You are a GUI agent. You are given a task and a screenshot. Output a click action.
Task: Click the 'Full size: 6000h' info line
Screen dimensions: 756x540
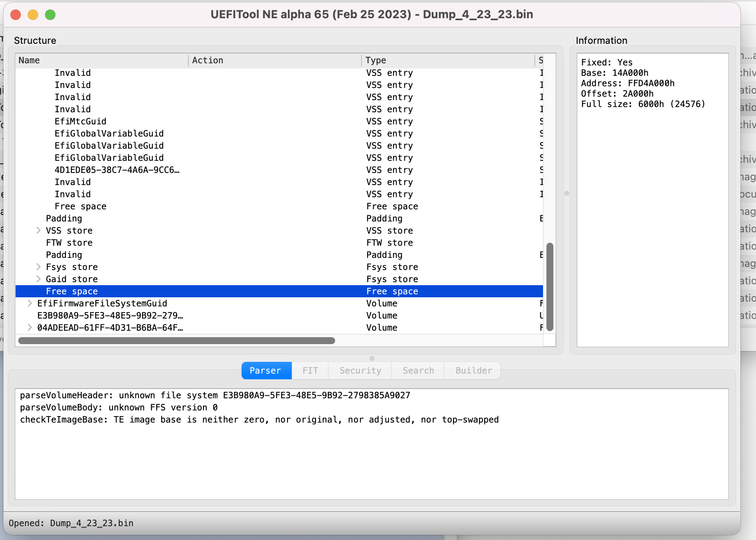click(643, 104)
